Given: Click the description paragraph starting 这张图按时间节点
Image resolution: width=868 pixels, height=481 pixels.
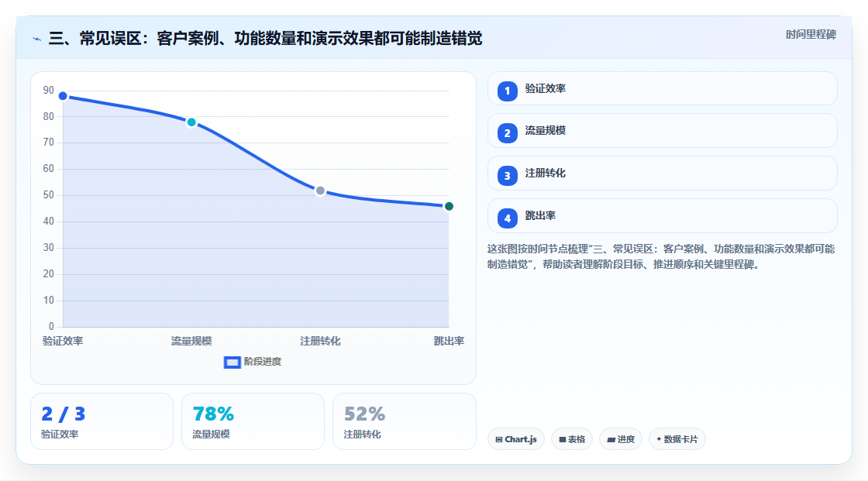Looking at the screenshot, I should pos(661,257).
